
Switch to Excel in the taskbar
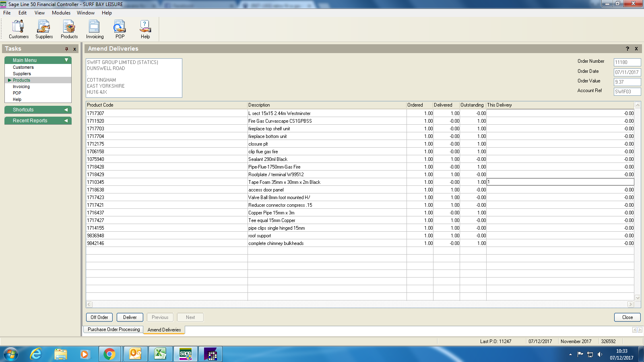[x=160, y=354]
